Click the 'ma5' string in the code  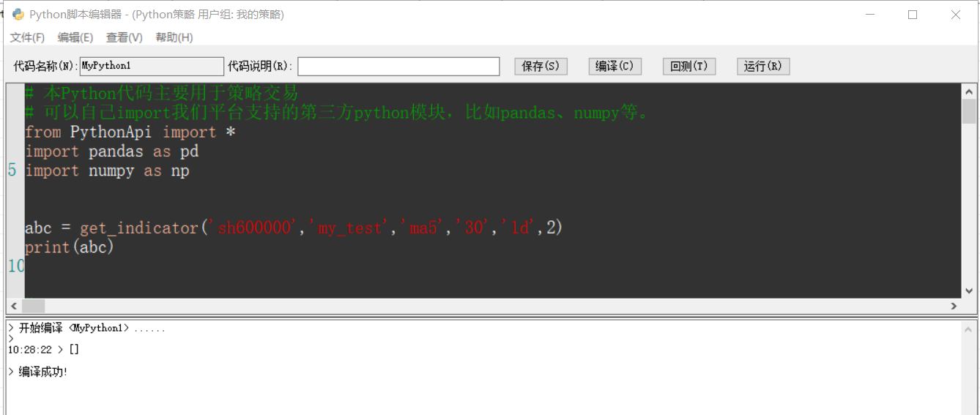click(x=423, y=228)
